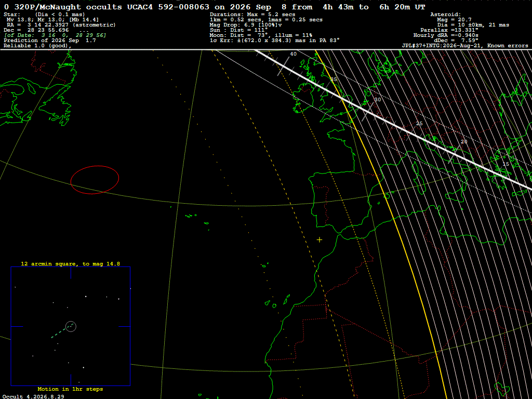
Task: Click the 20 minute tick label
Action: click(464, 141)
